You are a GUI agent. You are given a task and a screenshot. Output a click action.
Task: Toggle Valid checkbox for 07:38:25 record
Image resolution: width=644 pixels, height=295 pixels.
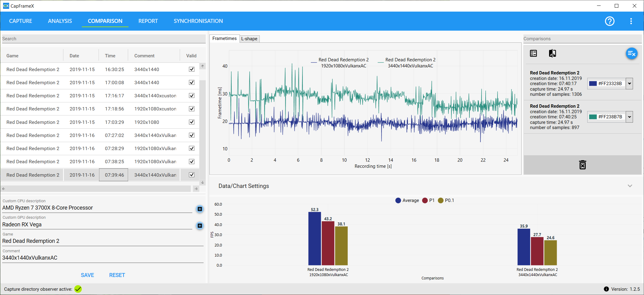pos(191,161)
